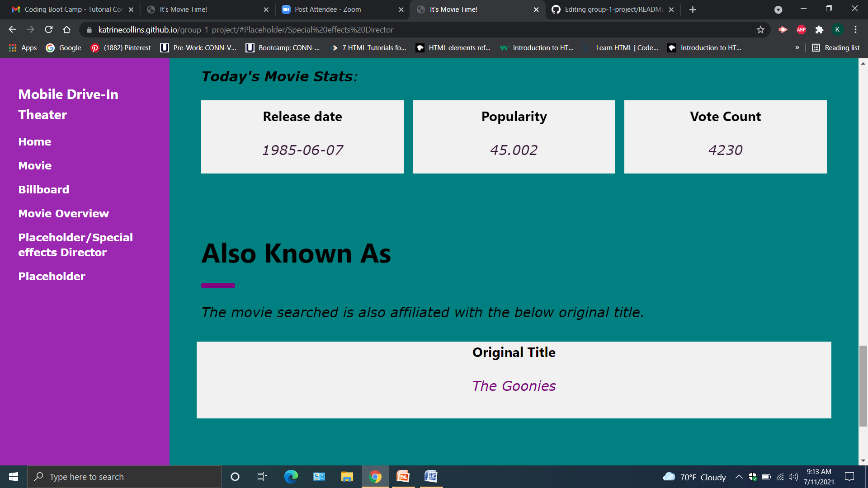Open the Google bookmark

click(x=63, y=48)
